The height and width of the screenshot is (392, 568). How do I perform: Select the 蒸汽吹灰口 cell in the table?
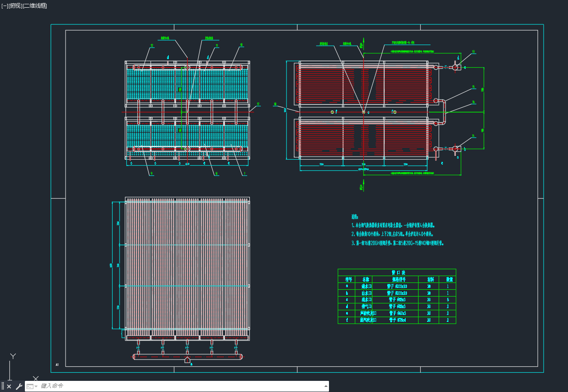pyautogui.click(x=368, y=320)
